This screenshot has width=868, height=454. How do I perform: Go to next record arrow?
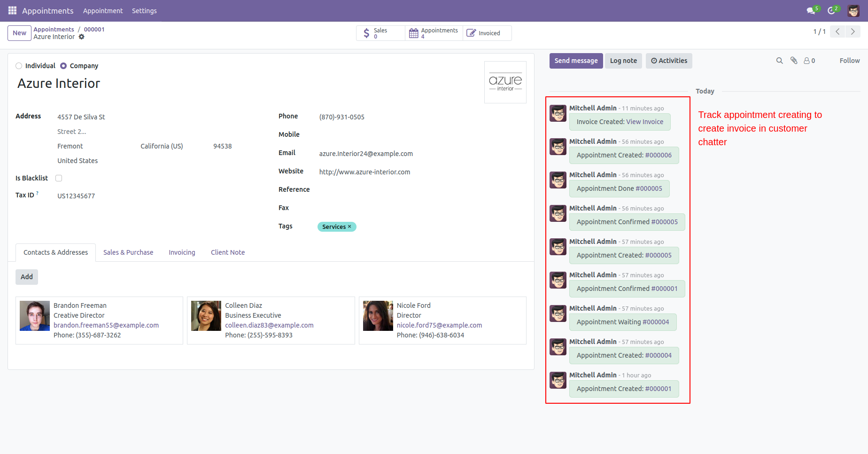pos(853,31)
